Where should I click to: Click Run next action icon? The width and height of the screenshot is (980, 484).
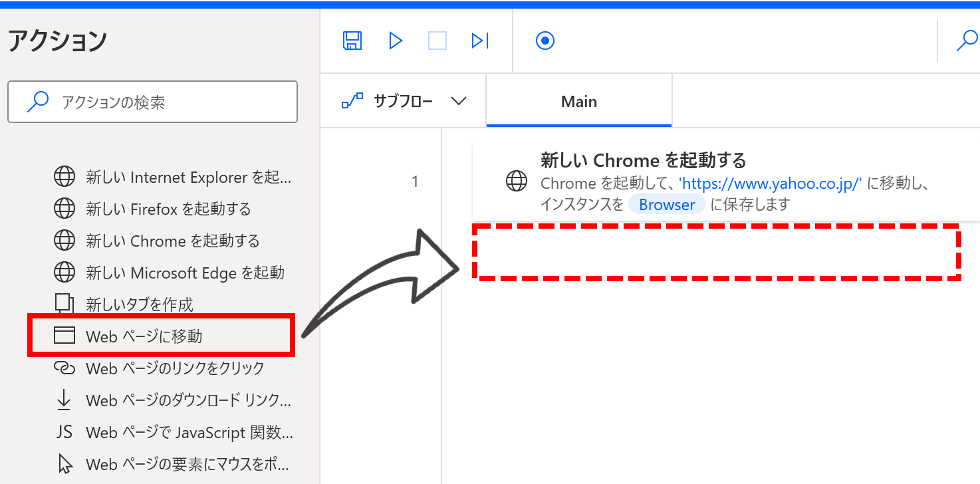pyautogui.click(x=479, y=41)
